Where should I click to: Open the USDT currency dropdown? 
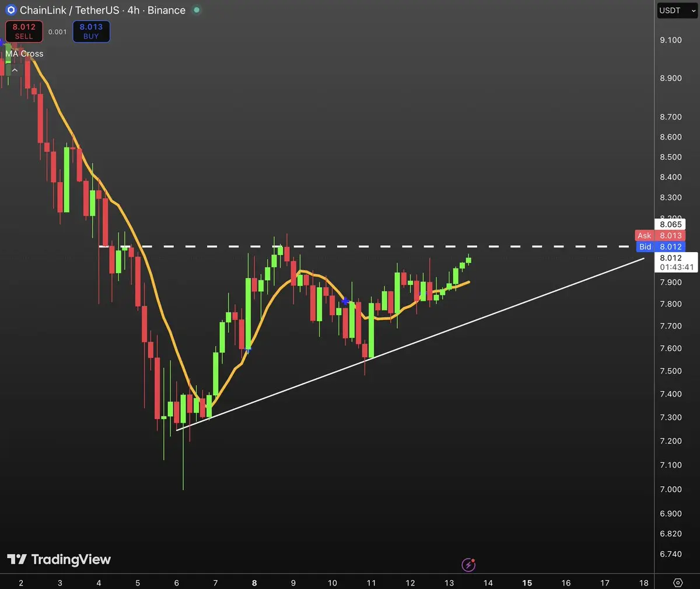pos(677,11)
